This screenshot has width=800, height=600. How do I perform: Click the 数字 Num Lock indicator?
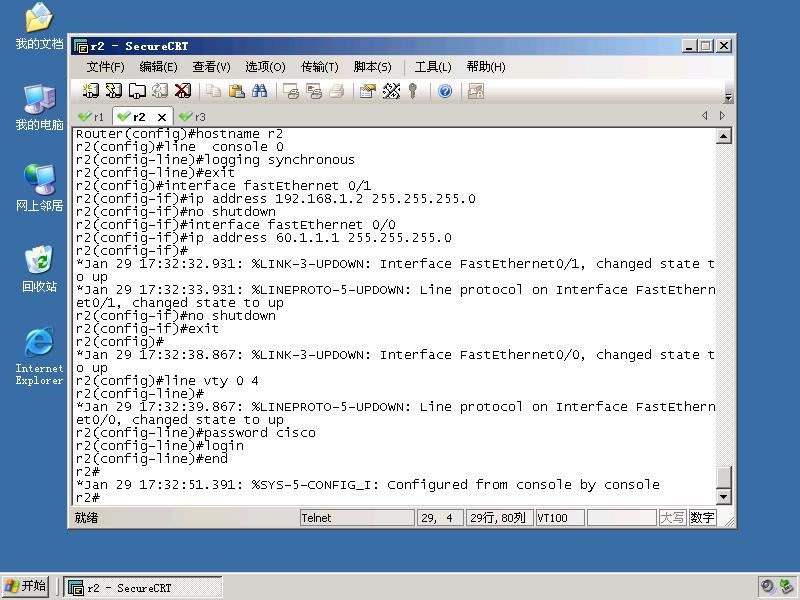coord(702,518)
